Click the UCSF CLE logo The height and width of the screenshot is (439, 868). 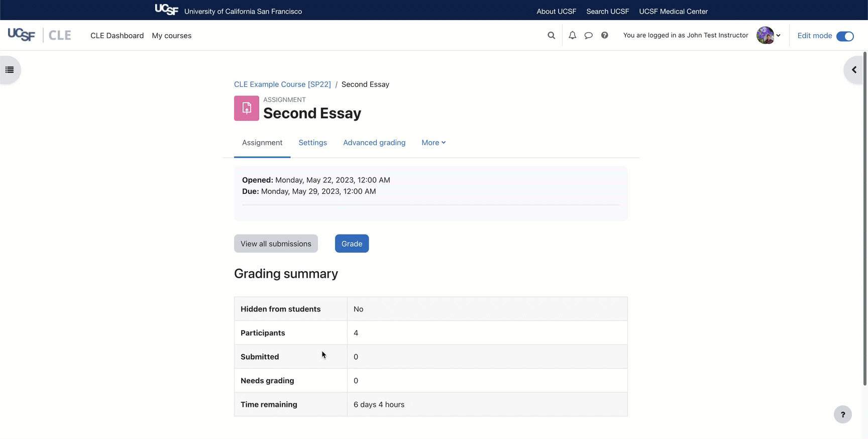[x=39, y=35]
